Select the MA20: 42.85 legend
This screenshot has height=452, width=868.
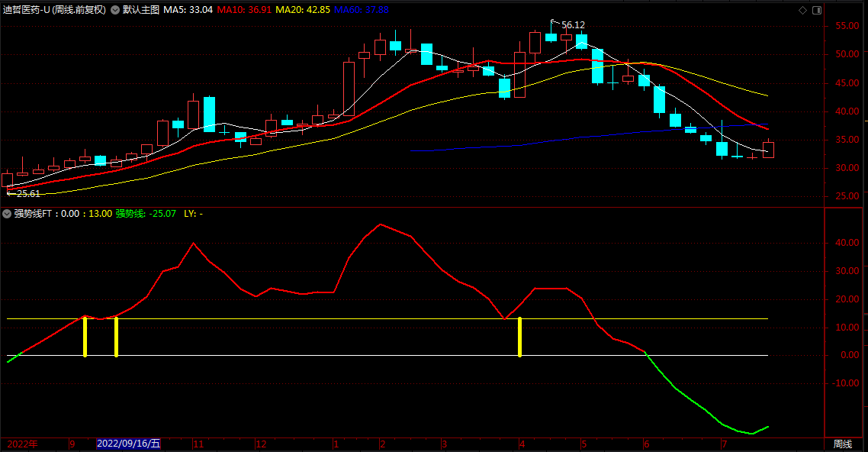[x=303, y=10]
